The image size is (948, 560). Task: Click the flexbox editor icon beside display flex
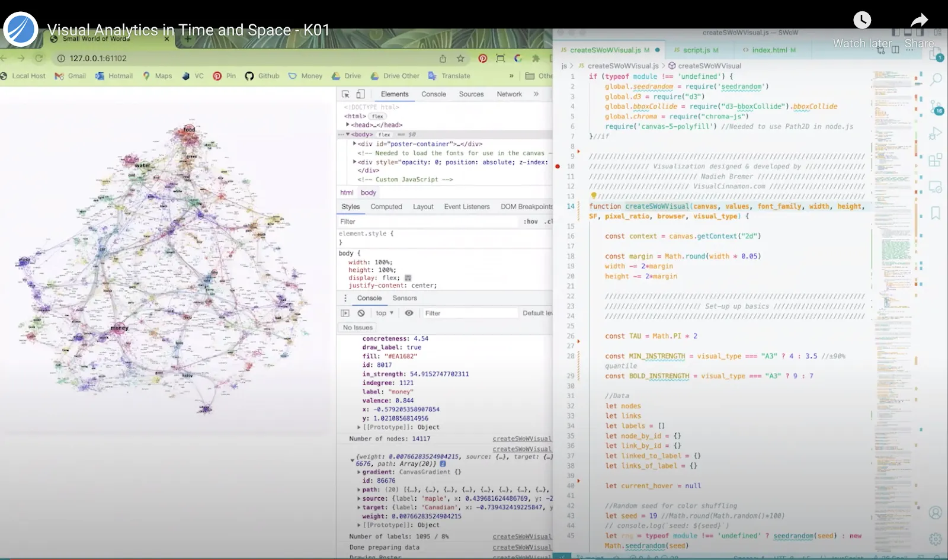408,277
